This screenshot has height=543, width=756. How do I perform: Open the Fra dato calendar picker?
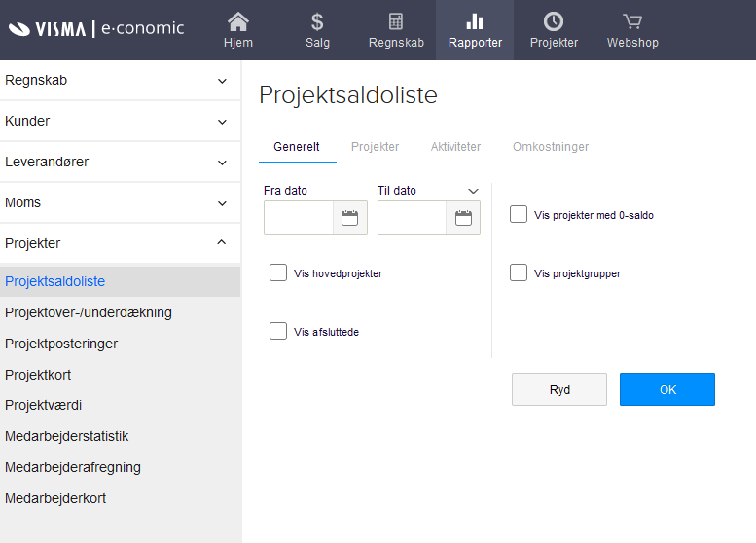pyautogui.click(x=350, y=218)
